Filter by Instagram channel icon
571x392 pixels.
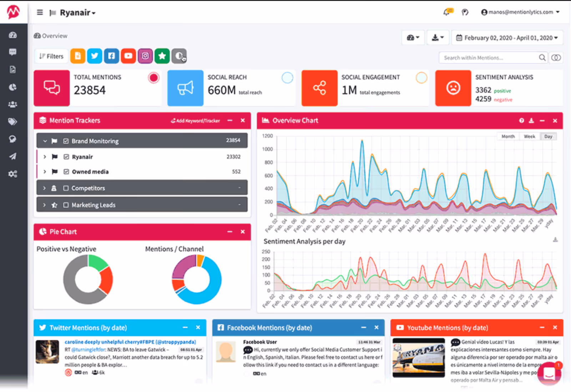pos(145,56)
